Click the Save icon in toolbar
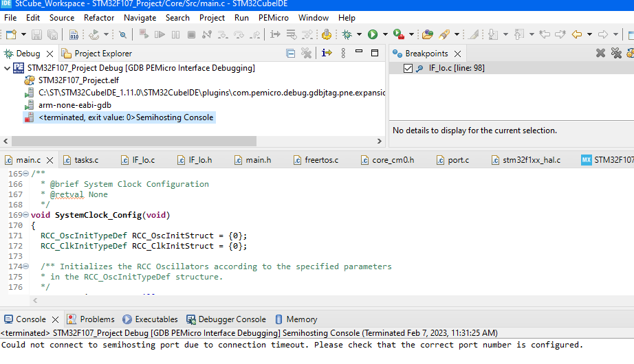634x364 pixels. click(37, 35)
